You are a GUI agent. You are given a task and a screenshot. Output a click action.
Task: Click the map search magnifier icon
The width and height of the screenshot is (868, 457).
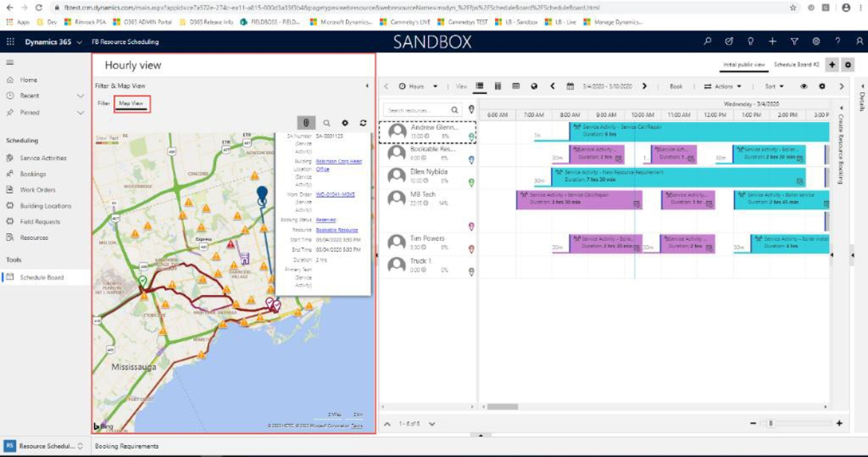[327, 123]
